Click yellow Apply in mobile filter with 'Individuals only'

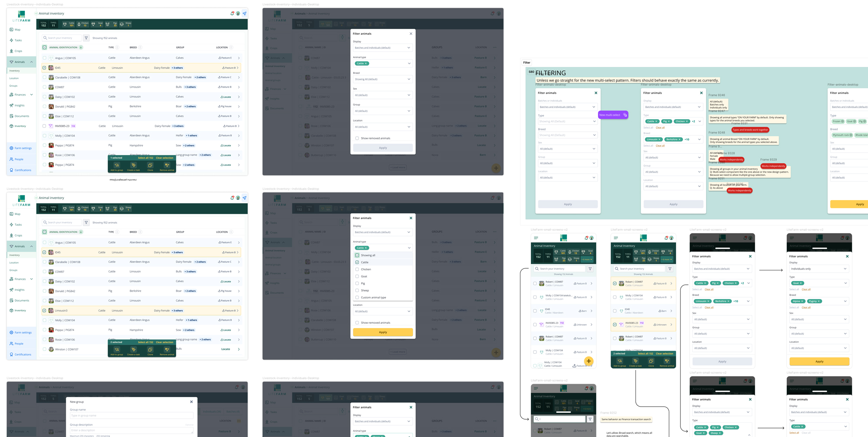(819, 361)
